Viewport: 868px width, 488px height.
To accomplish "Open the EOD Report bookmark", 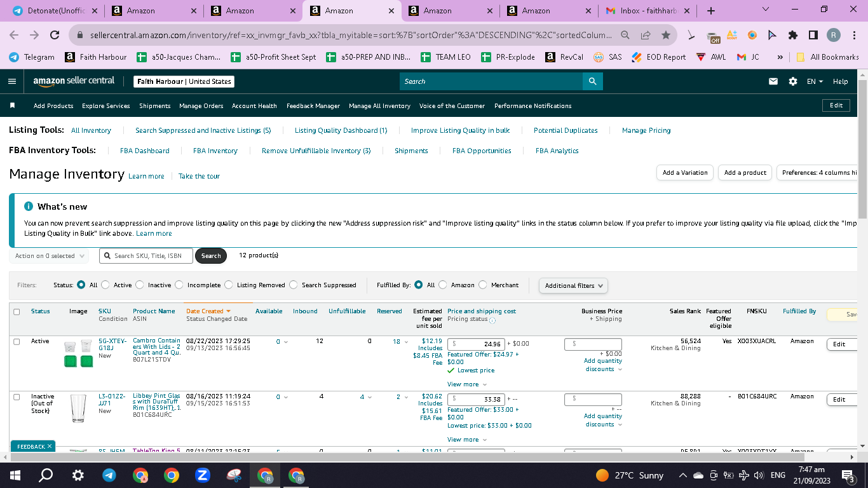I will [x=659, y=57].
